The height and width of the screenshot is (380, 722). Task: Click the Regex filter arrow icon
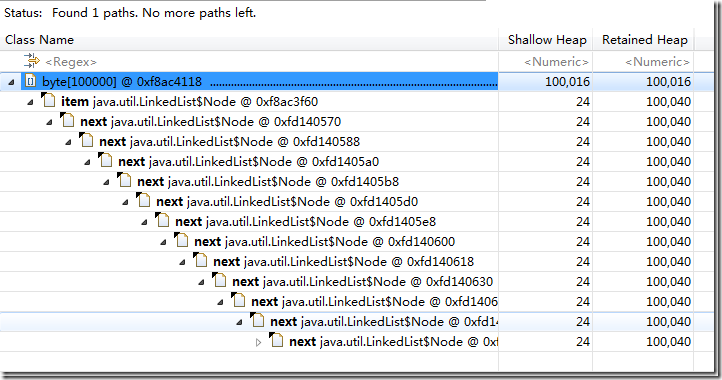click(32, 60)
